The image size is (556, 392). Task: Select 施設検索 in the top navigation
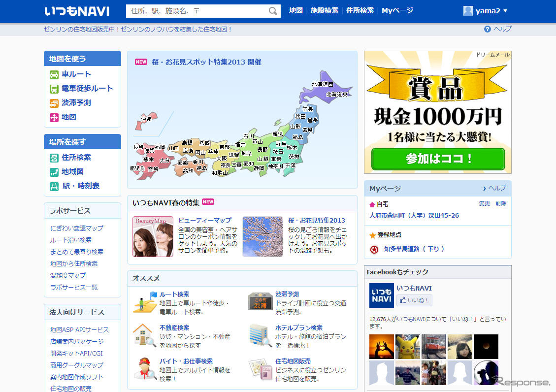coord(324,10)
